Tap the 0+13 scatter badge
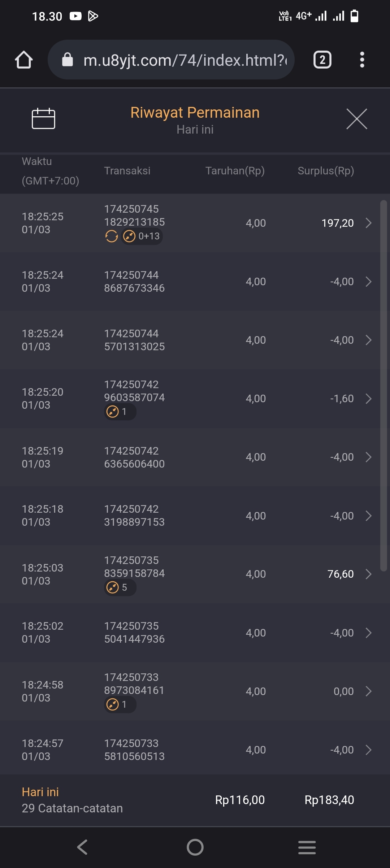This screenshot has width=390, height=868. 142,236
